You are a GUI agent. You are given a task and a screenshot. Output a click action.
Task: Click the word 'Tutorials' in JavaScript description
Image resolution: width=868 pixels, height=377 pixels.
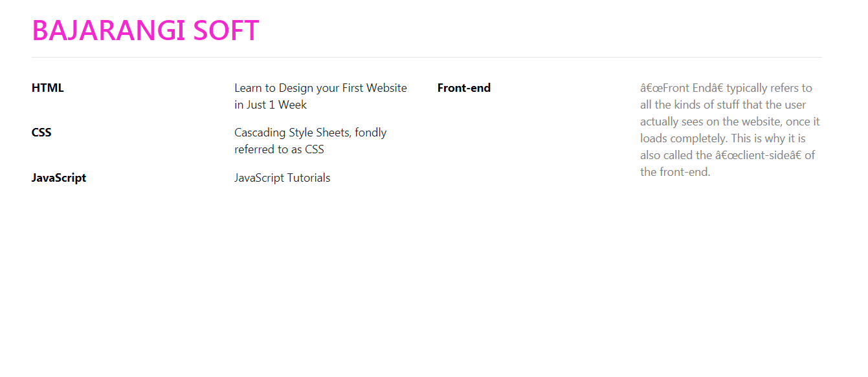point(309,178)
